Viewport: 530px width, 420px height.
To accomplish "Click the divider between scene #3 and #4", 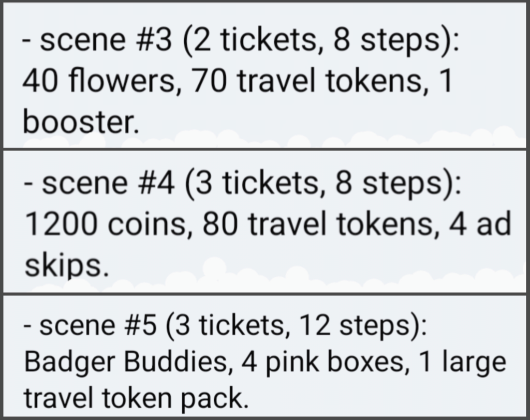I will pos(265,149).
